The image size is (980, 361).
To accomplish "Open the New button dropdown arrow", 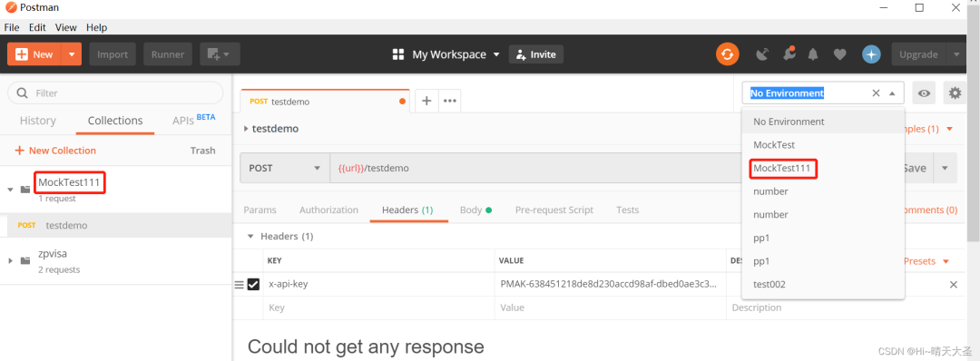I will click(72, 54).
